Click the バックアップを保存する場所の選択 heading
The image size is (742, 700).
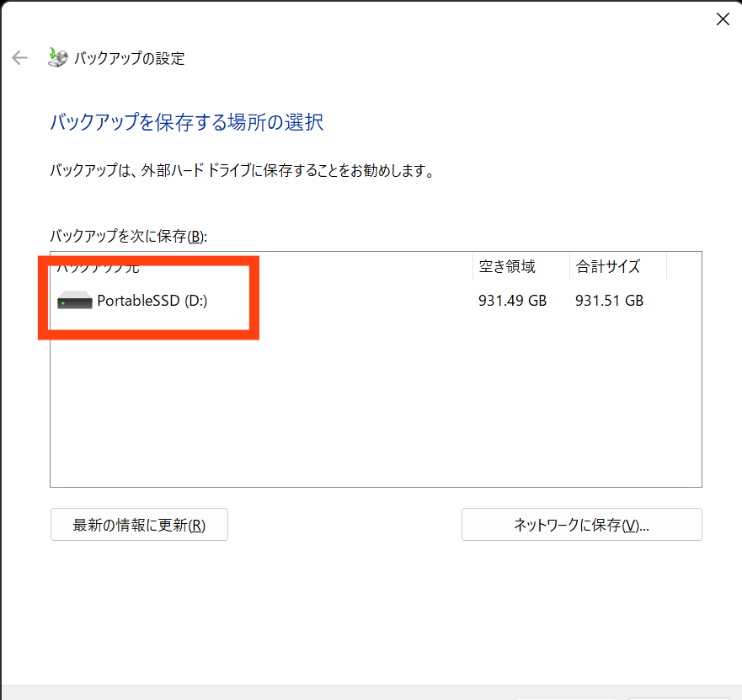[x=187, y=123]
